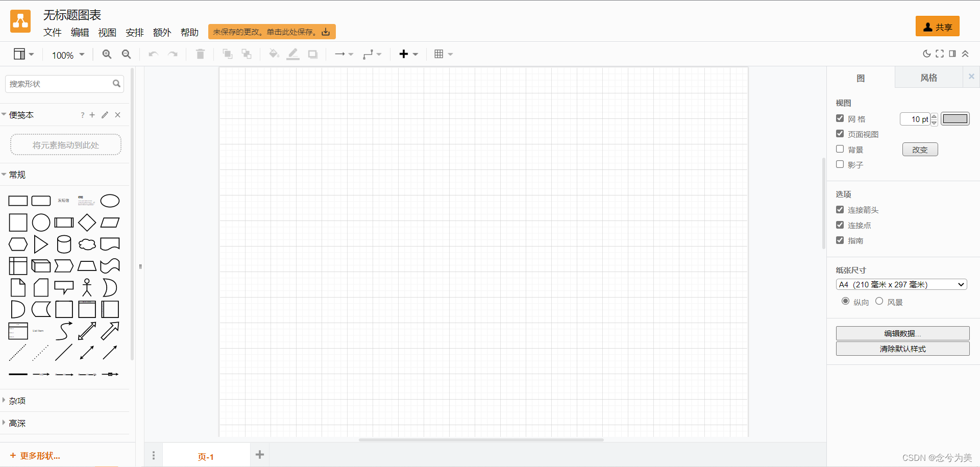Click the fill color bucket icon
980x467 pixels.
pyautogui.click(x=274, y=54)
